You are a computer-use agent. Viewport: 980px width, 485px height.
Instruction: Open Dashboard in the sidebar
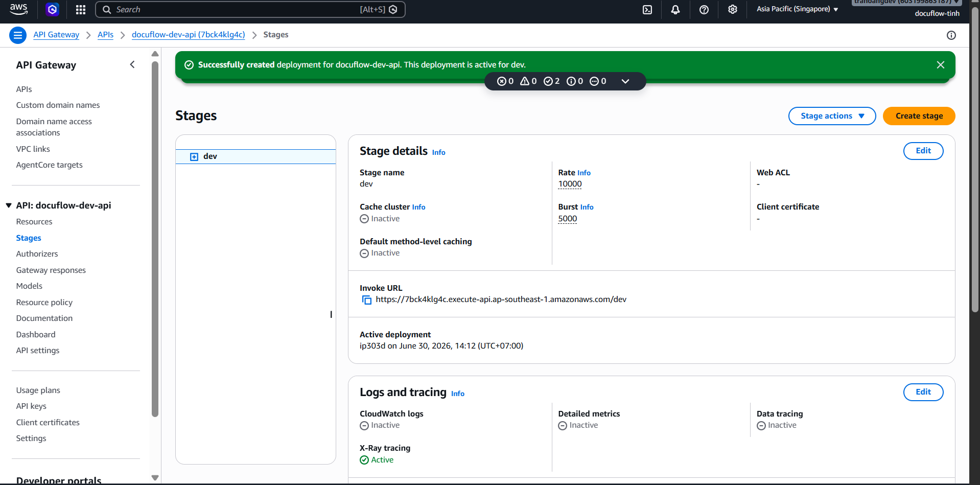coord(36,335)
